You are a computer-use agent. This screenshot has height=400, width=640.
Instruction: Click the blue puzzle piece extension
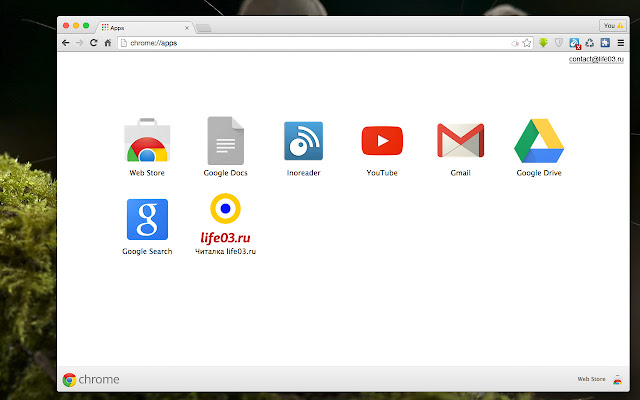(605, 42)
